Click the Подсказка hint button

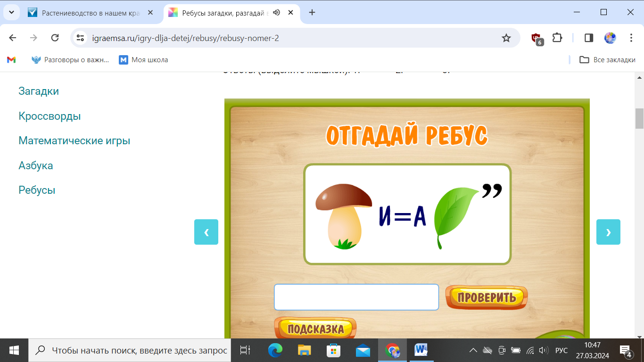tap(315, 329)
